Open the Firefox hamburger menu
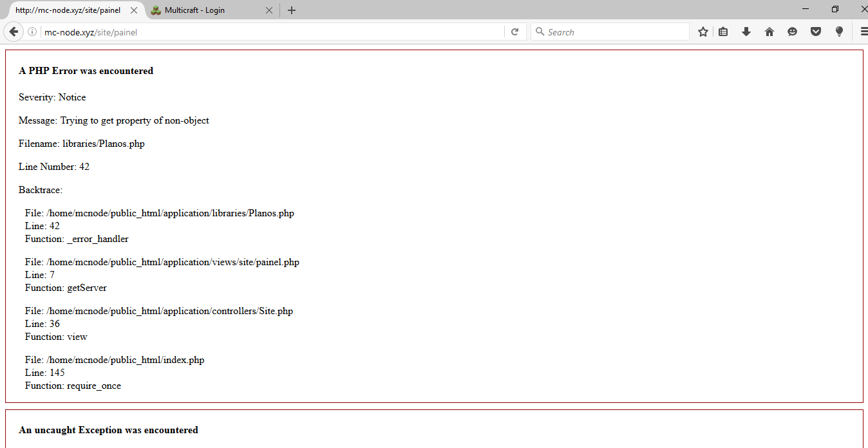Screen dimensions: 868x448 click(x=863, y=32)
